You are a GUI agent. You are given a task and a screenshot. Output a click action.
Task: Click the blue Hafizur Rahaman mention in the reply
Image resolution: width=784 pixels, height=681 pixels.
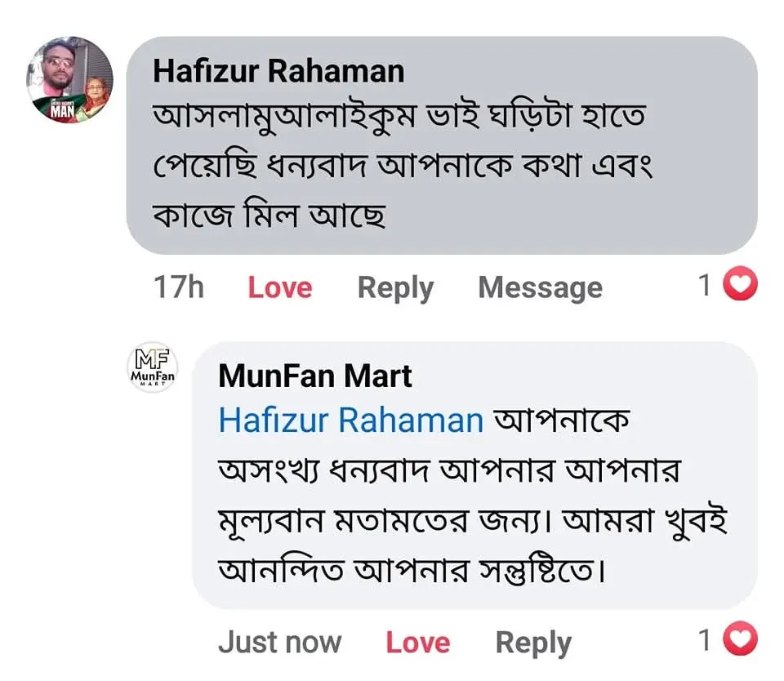[x=351, y=421]
